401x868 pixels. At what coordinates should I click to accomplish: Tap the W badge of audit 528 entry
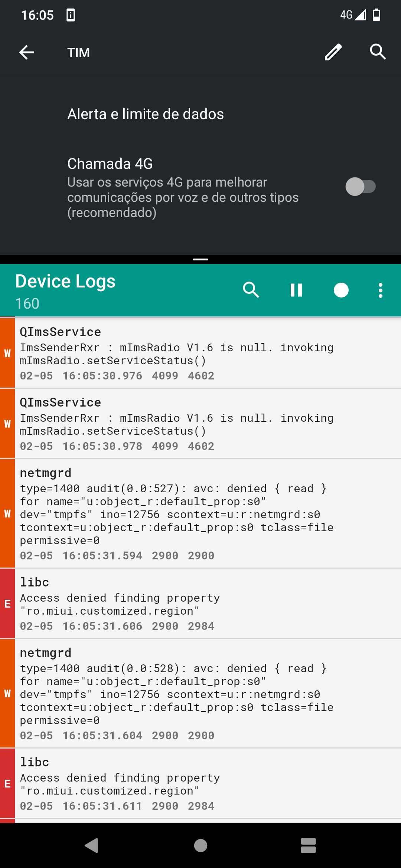coord(7,693)
